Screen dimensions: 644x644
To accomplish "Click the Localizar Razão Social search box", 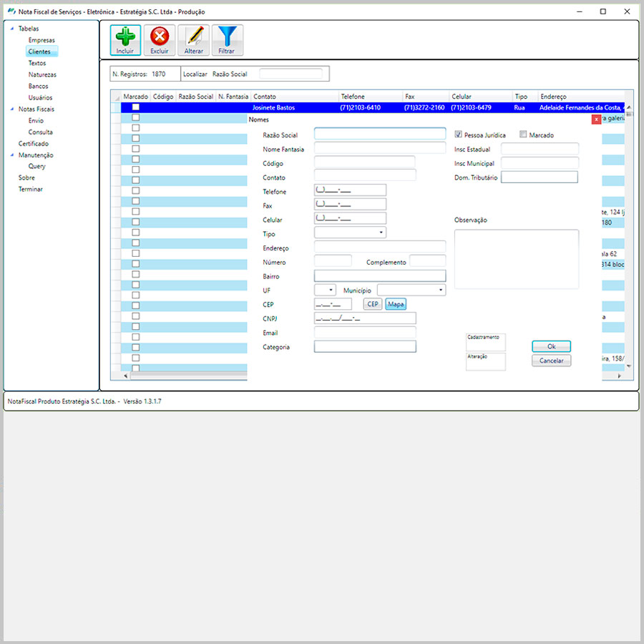I will 291,74.
